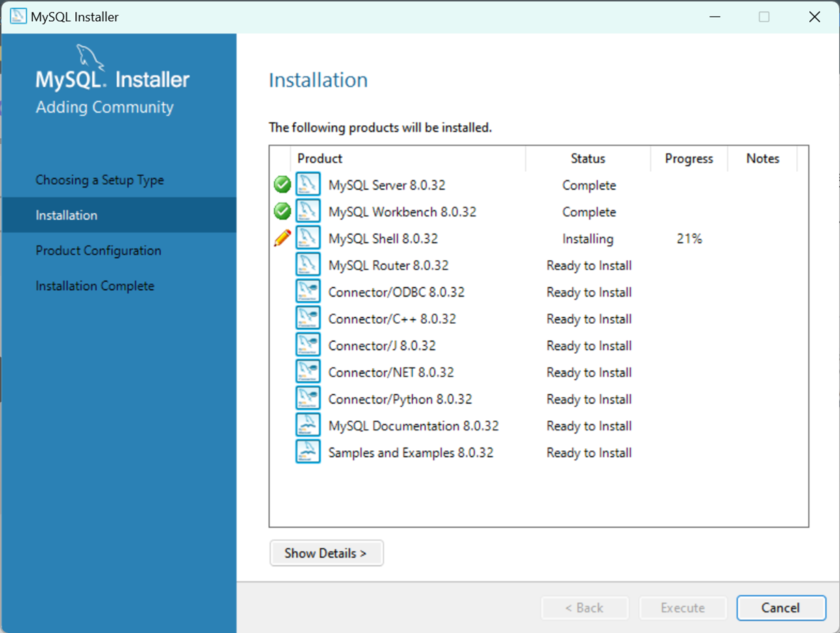
Task: Click the MySQL Documentation 8.0.32 product icon
Action: (308, 425)
